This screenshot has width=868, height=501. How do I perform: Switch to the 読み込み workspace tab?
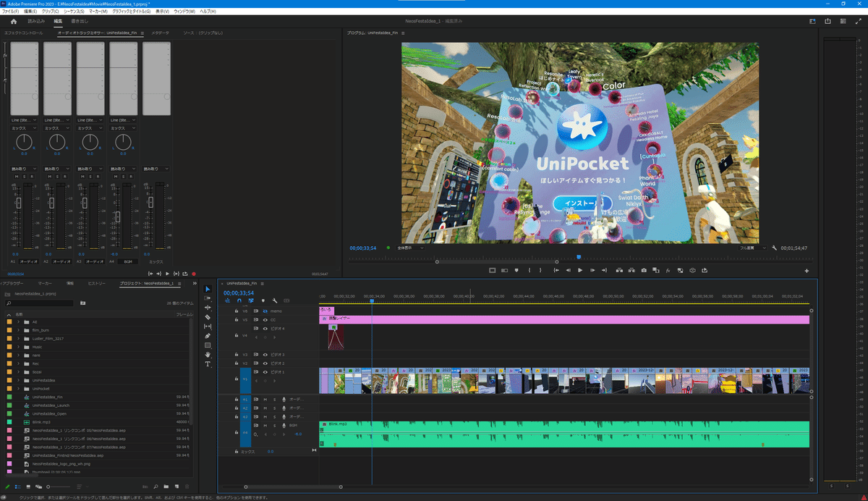click(35, 22)
